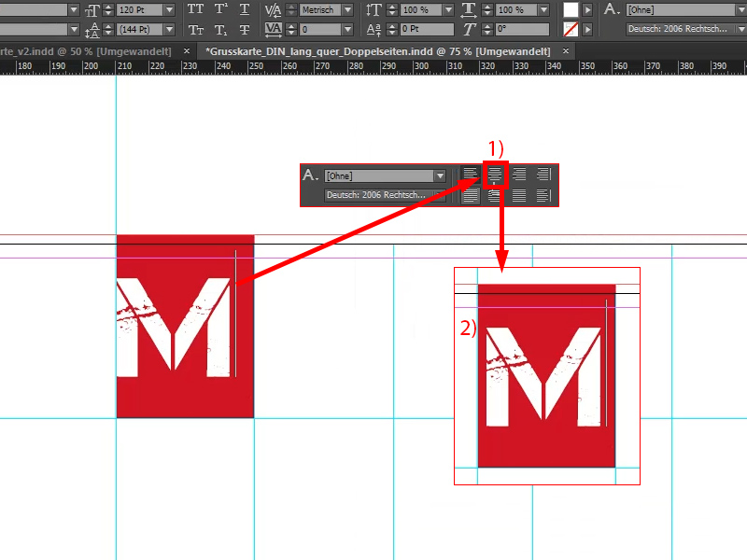Adjust tracking with stepper arrows
This screenshot has width=747, height=560.
point(291,30)
